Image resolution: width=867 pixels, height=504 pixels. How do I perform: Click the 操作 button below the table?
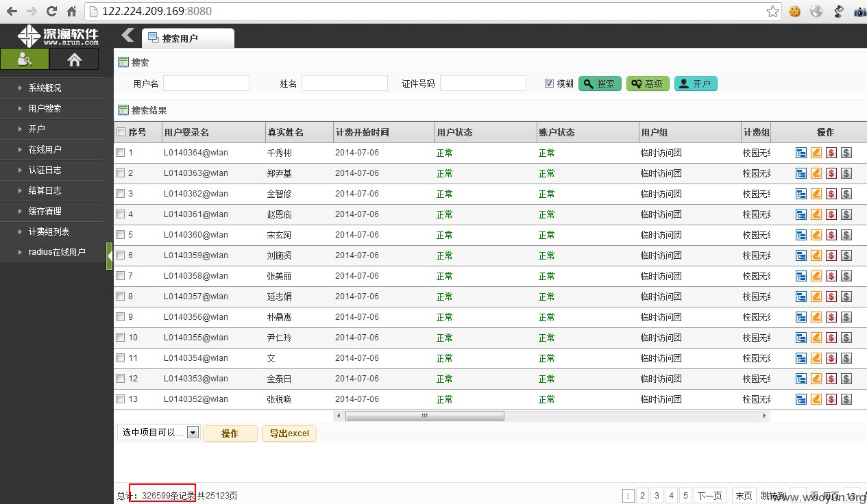[230, 433]
